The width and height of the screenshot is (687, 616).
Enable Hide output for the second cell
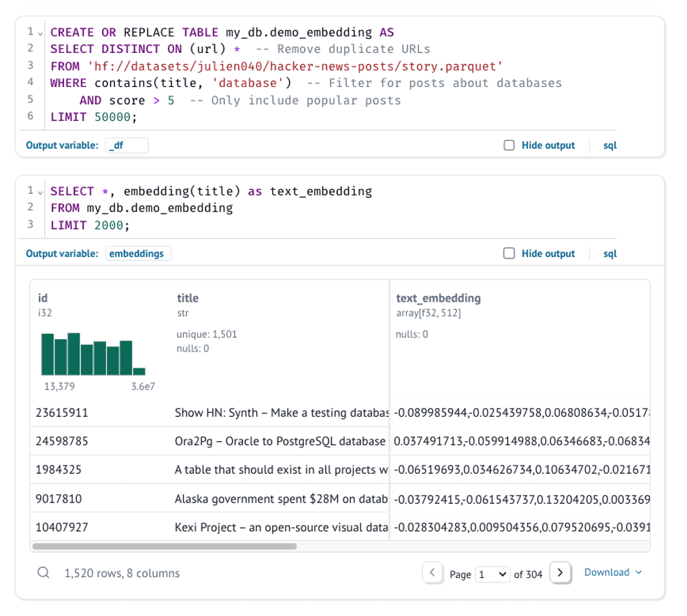(509, 253)
